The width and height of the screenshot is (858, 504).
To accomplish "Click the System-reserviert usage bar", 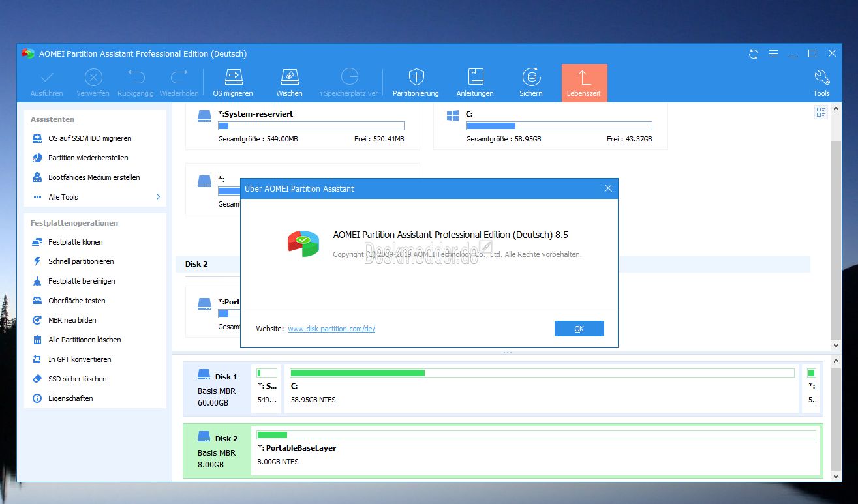I will tap(311, 126).
